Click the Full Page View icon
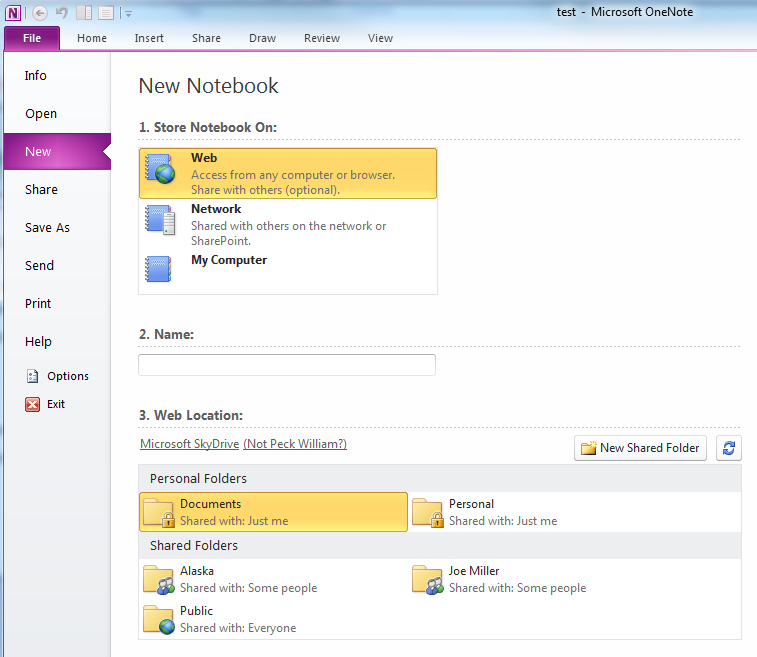The width and height of the screenshot is (757, 657). pos(106,13)
